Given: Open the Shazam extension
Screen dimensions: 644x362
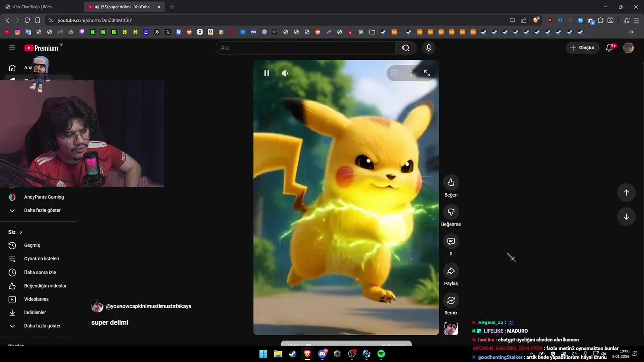Looking at the screenshot, I should click(x=580, y=20).
